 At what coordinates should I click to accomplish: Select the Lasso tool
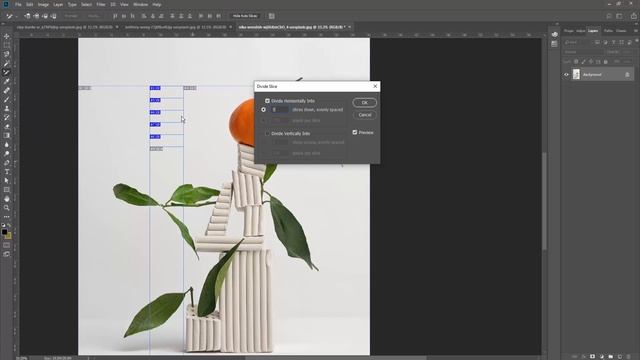[7, 54]
